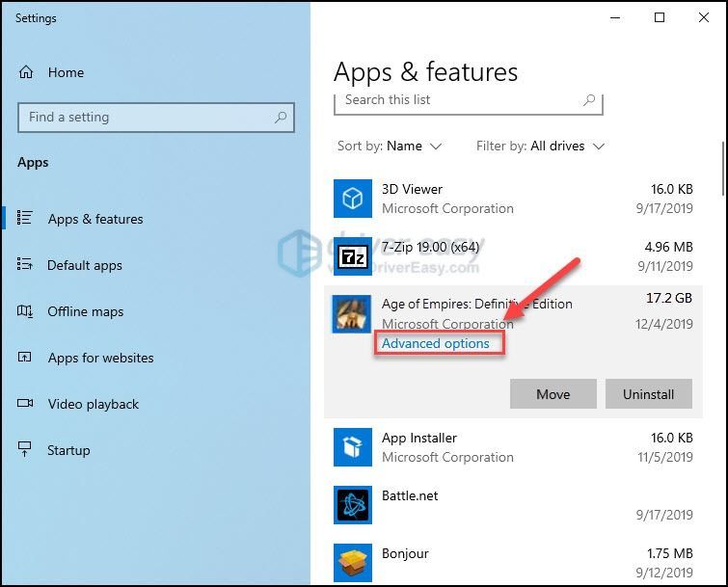The width and height of the screenshot is (728, 587).
Task: Select the Bonjour entry name
Action: point(405,553)
